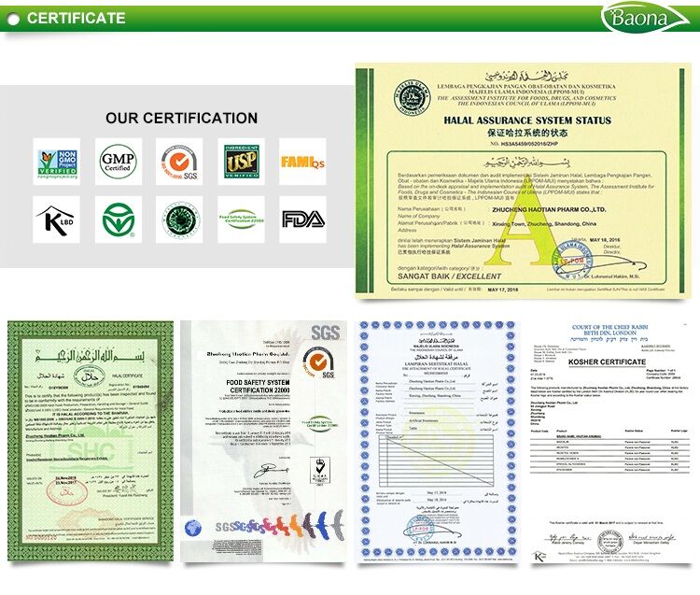
Task: Click the round green Halal seal logo
Action: 178,220
